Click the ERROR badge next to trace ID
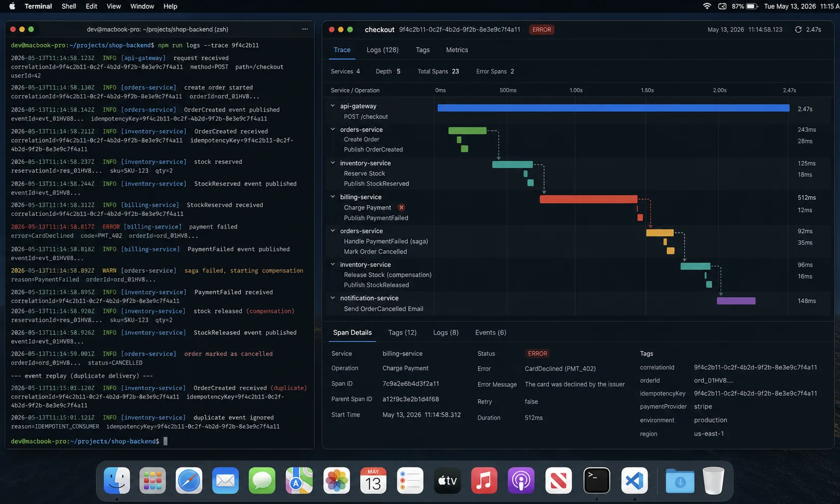 click(x=542, y=30)
